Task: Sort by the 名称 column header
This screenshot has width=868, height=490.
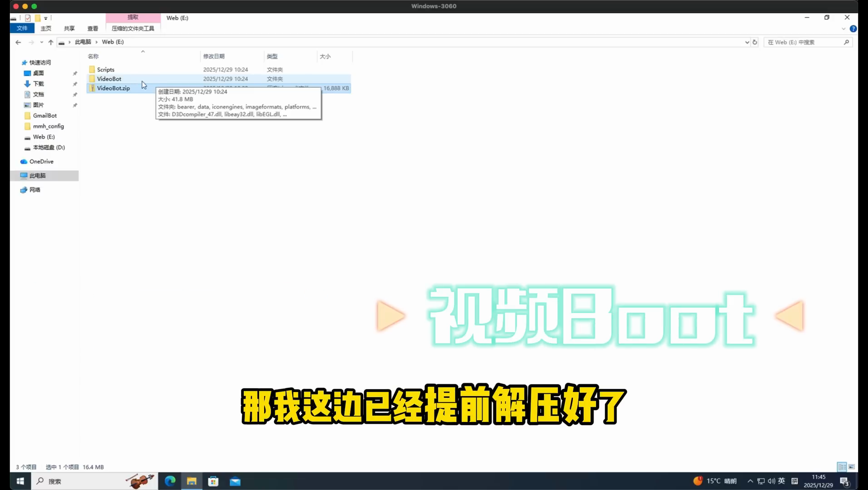Action: [143, 56]
